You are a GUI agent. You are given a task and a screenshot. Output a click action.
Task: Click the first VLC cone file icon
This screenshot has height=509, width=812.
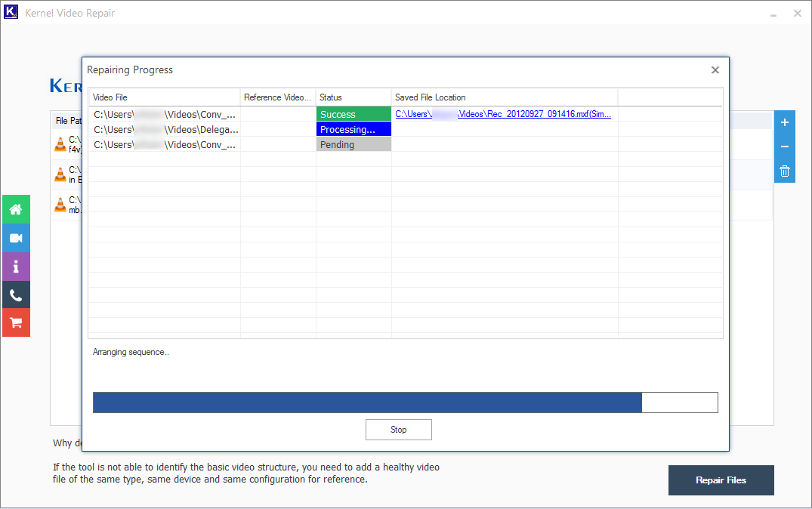coord(60,144)
